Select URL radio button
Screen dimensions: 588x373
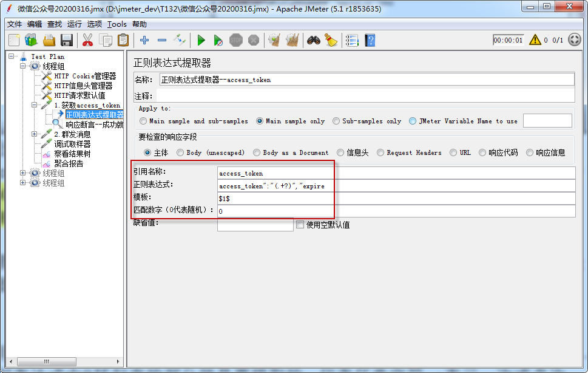453,152
